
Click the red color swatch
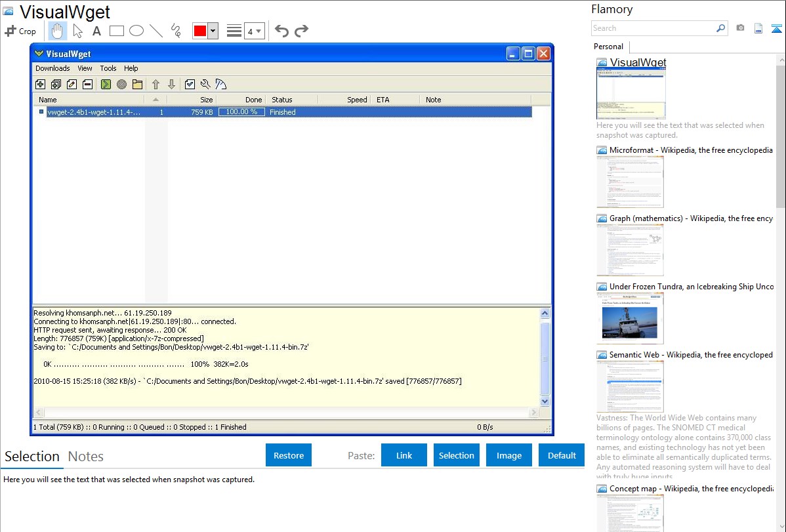point(200,31)
